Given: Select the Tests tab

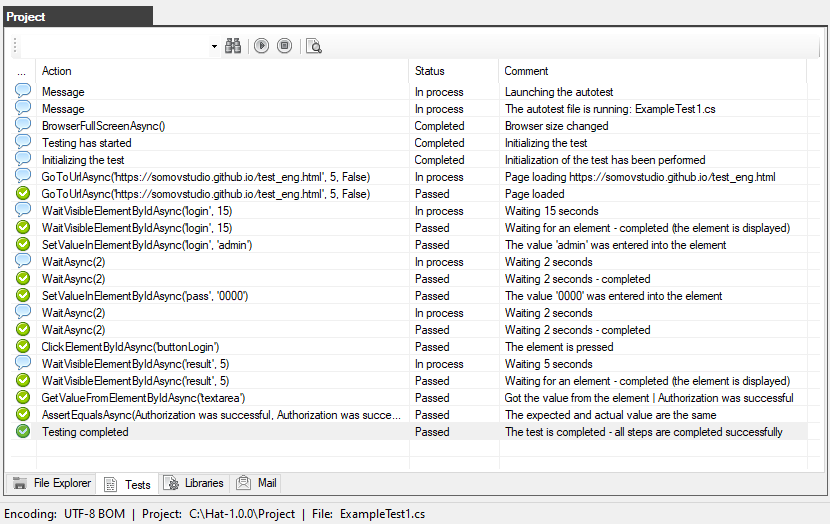Looking at the screenshot, I should (127, 484).
